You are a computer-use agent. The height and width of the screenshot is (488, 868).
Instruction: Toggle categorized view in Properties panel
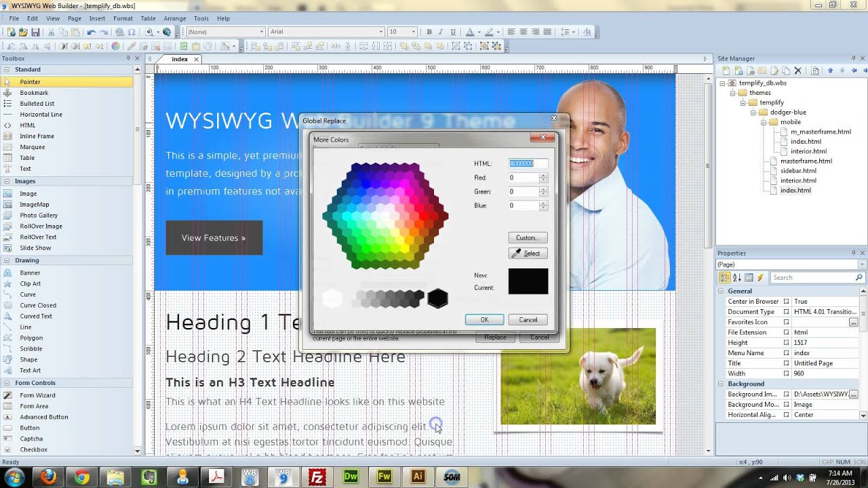(724, 278)
